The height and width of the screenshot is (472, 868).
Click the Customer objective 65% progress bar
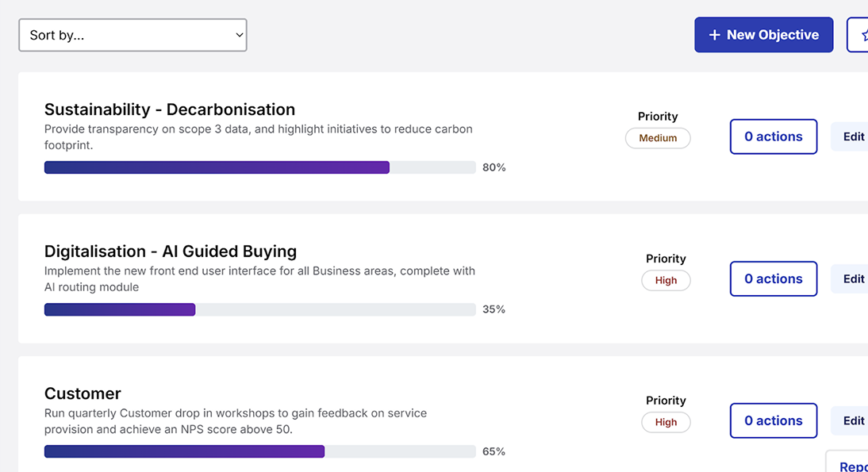coord(259,451)
